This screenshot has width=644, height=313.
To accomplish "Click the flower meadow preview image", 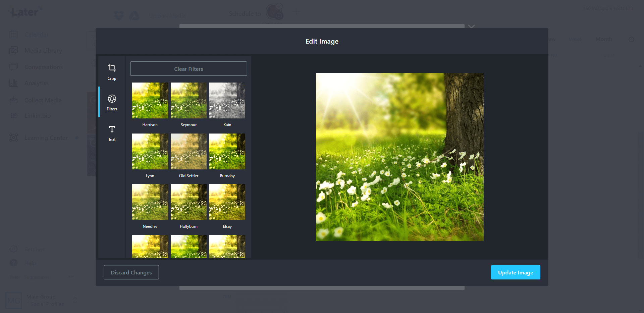I will [400, 157].
